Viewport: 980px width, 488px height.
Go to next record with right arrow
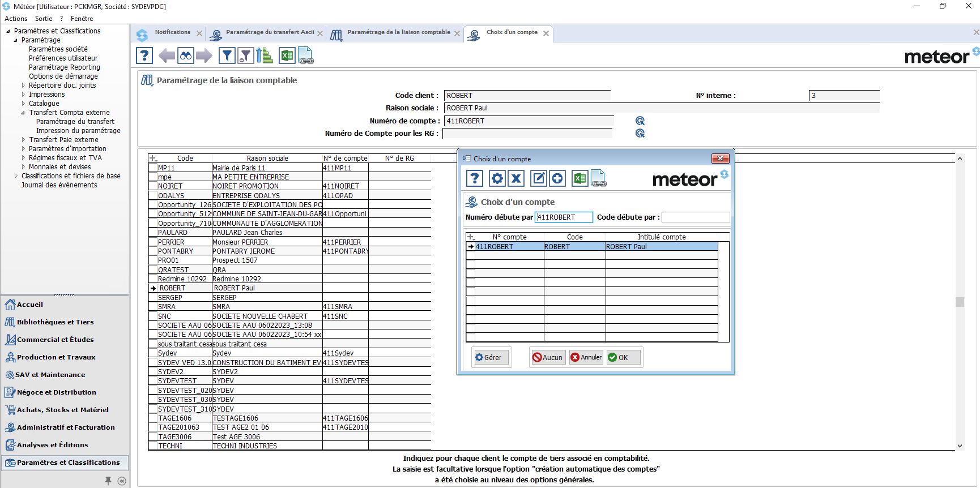click(x=204, y=55)
